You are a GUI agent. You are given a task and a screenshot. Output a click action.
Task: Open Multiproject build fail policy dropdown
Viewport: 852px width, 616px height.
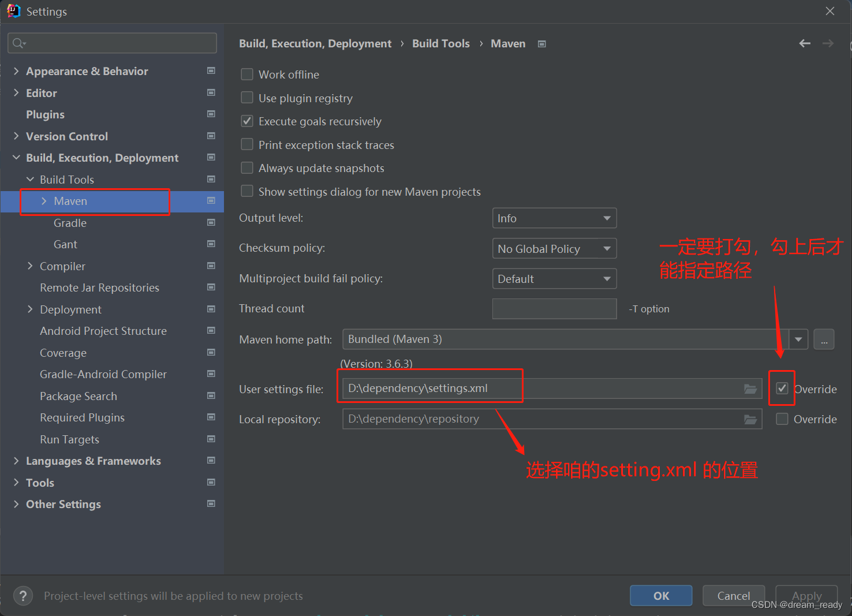(554, 279)
